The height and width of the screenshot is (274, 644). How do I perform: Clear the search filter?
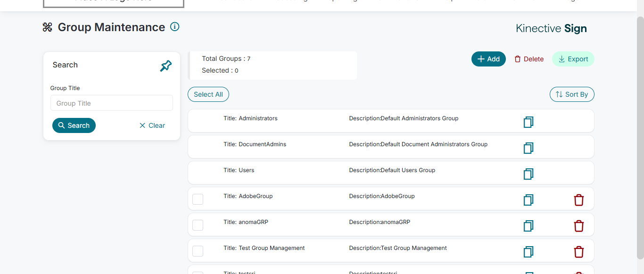point(152,125)
